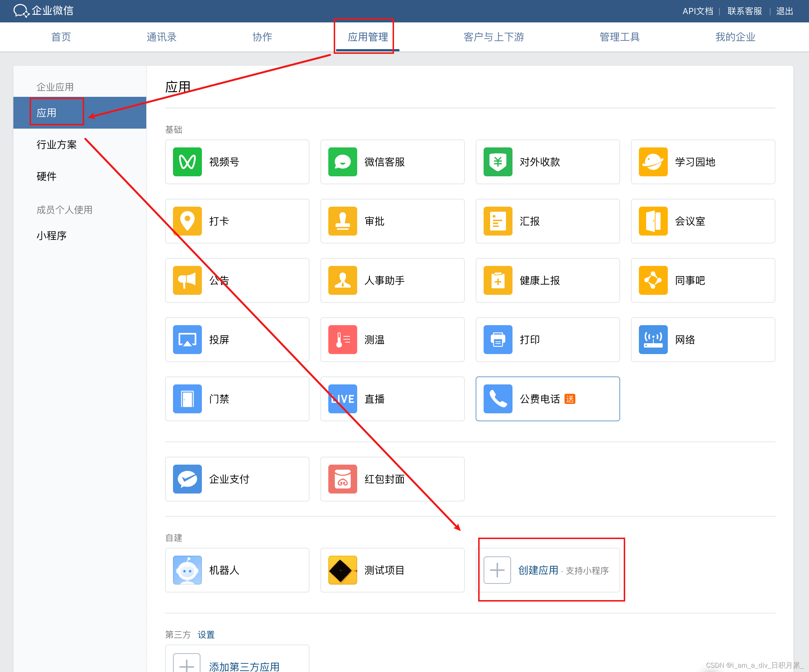
Task: Open the 企业支付 icon
Action: point(187,479)
